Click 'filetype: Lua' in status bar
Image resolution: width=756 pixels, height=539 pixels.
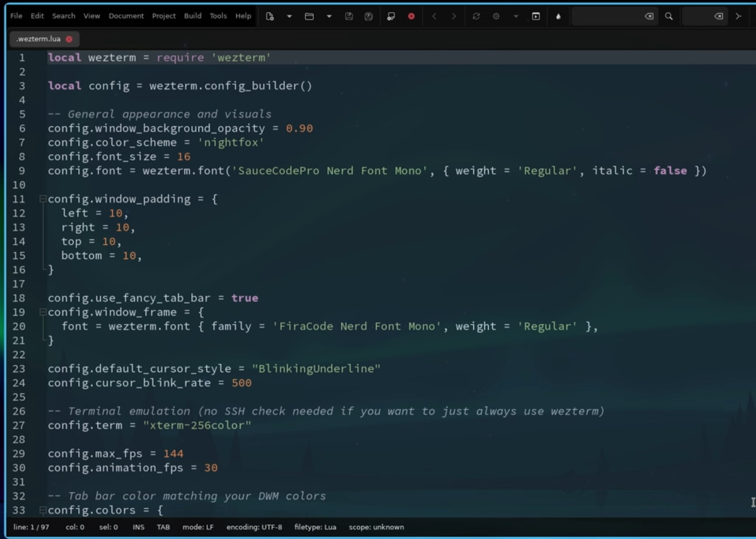pyautogui.click(x=316, y=527)
